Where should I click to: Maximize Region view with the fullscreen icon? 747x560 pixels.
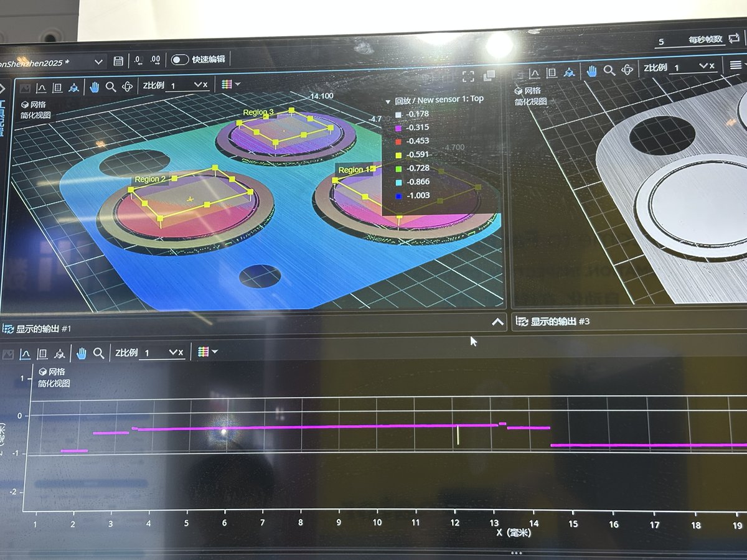click(468, 76)
